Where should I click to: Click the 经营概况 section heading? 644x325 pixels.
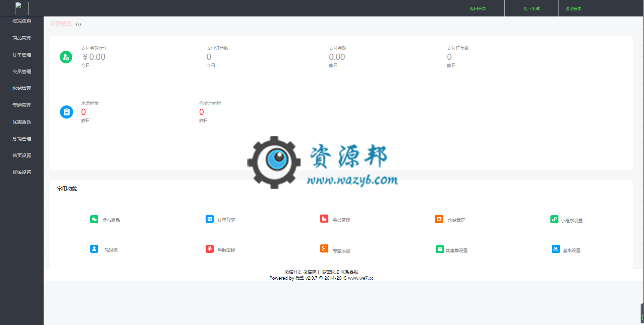pos(61,24)
